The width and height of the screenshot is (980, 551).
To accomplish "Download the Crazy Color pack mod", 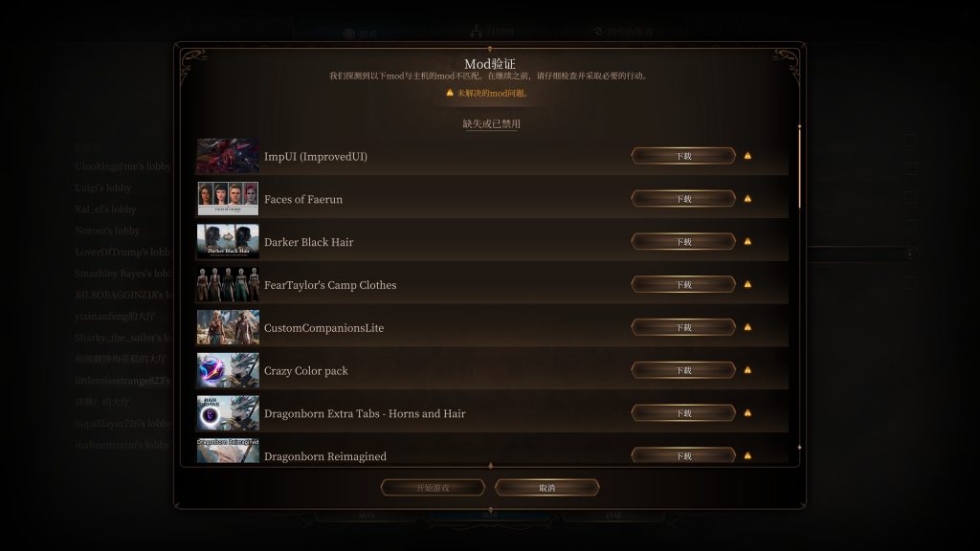I will [x=683, y=370].
